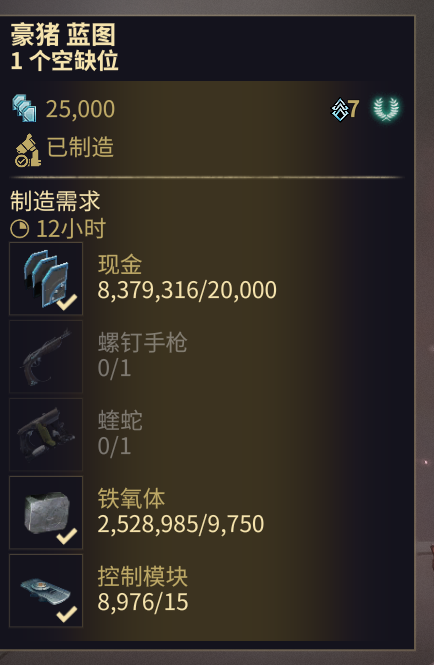Select the 现金 credits thumbnail
434x665 pixels.
[46, 279]
